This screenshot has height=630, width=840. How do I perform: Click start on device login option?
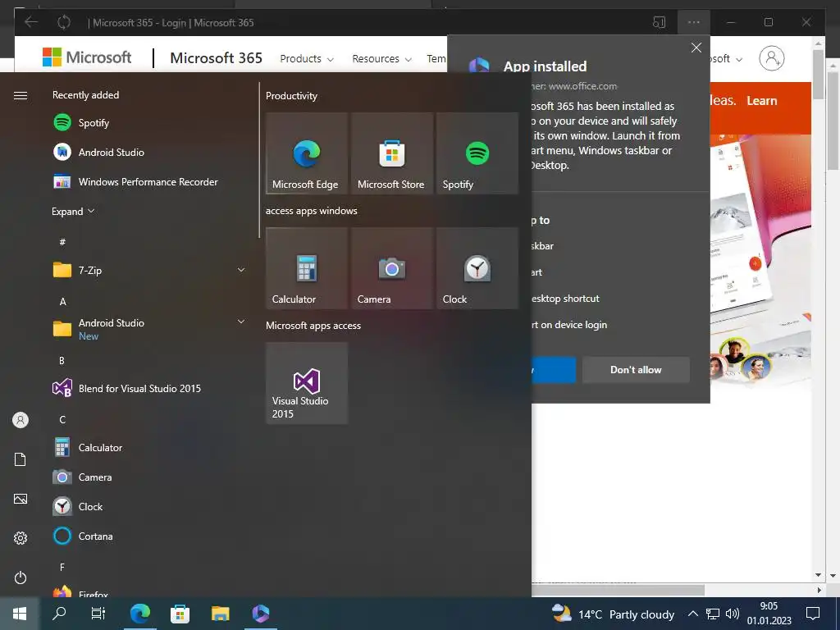[569, 325]
